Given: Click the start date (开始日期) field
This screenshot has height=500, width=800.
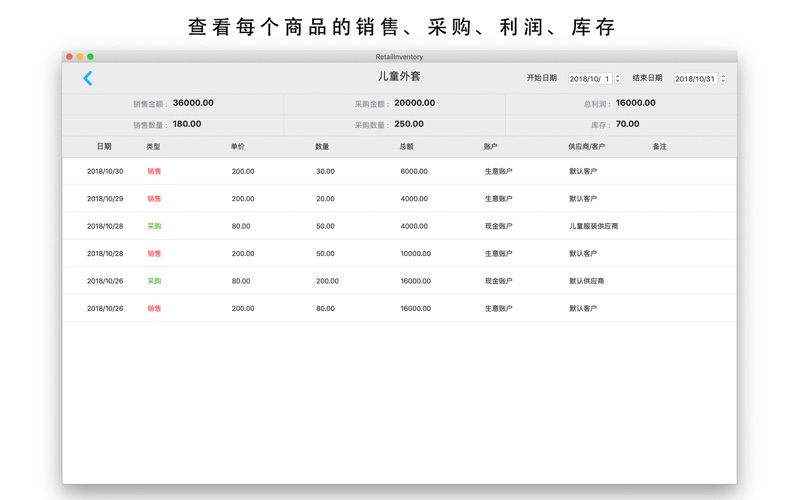Looking at the screenshot, I should coord(589,78).
